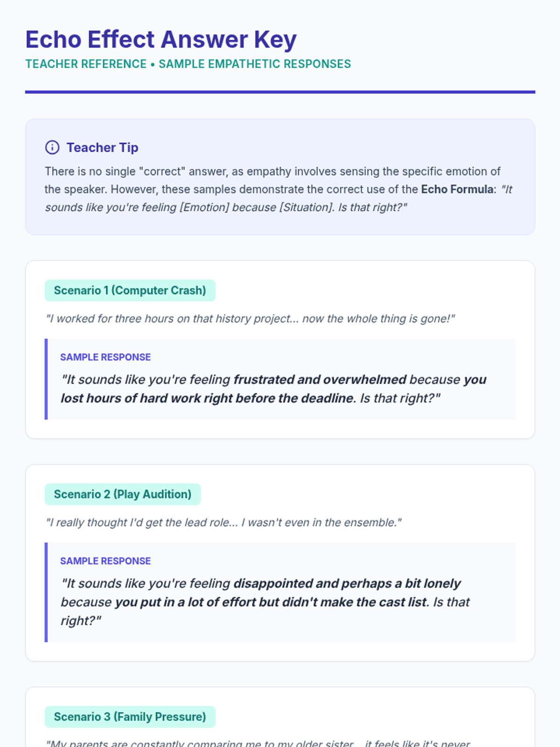
Task: Click the bold Echo Formula term
Action: click(x=457, y=189)
